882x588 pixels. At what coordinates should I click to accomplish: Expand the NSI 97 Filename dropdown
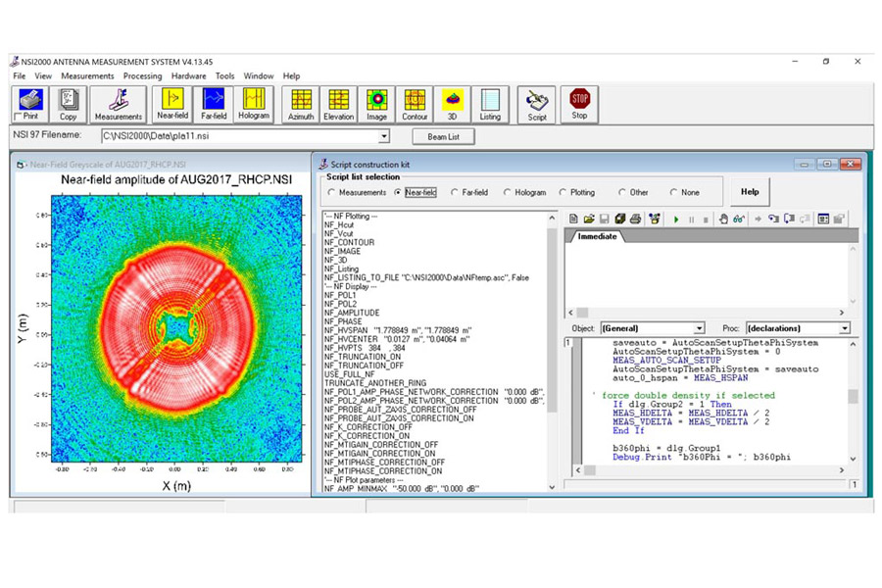(x=383, y=136)
